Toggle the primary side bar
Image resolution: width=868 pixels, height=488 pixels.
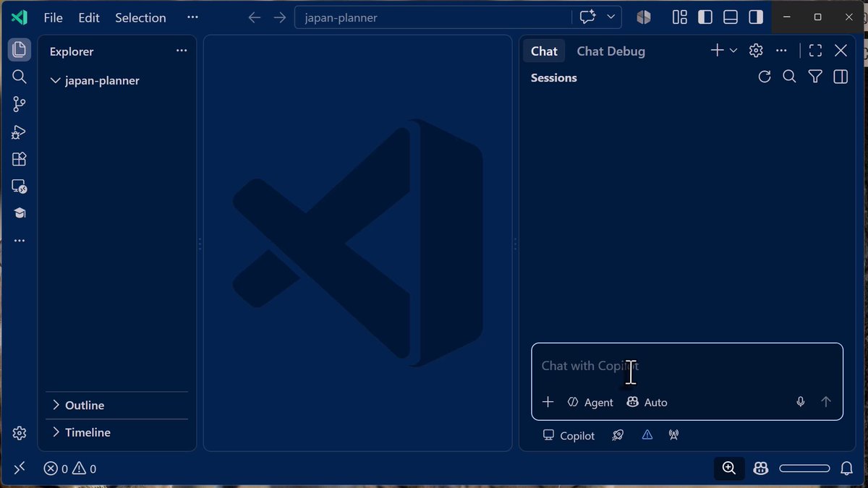[x=705, y=17]
